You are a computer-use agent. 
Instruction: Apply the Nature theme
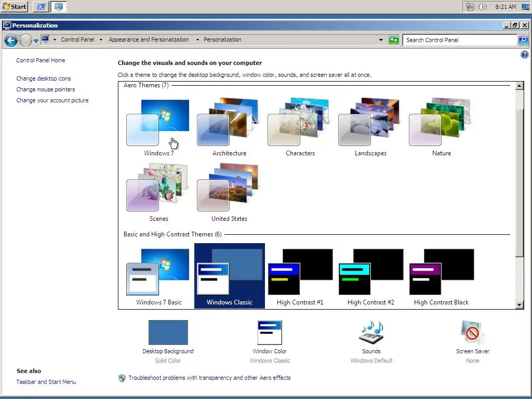pyautogui.click(x=441, y=127)
